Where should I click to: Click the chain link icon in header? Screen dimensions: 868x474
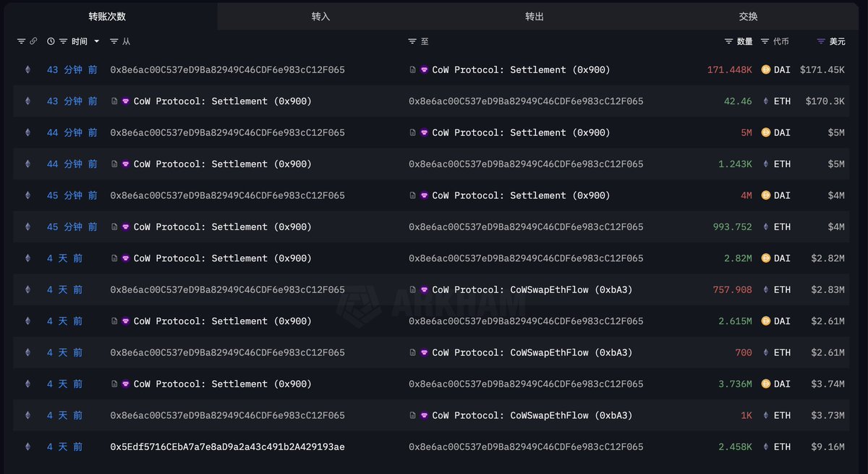33,42
